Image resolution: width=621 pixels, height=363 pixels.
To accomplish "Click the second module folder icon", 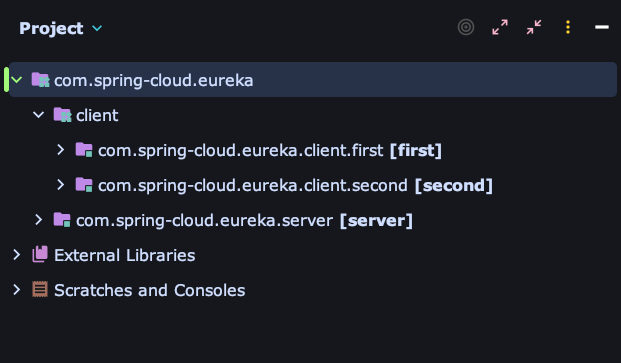I will tap(84, 185).
